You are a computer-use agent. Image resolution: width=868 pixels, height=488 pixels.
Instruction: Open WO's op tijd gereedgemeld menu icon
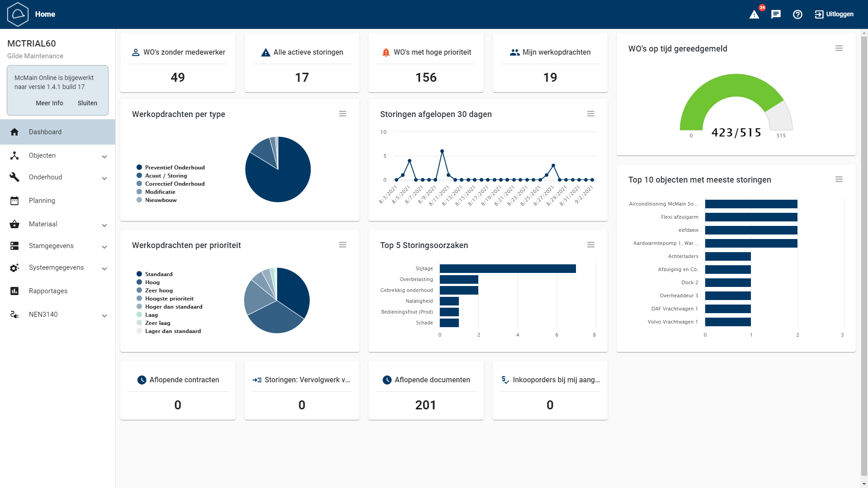click(839, 48)
